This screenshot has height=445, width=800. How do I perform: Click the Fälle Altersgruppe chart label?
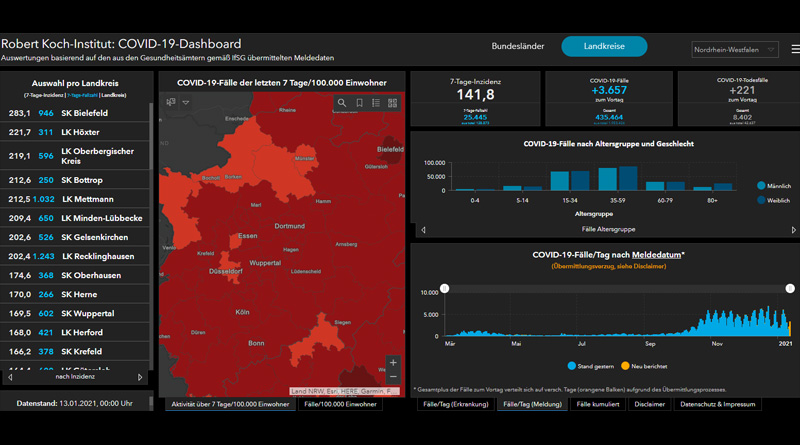coord(608,229)
